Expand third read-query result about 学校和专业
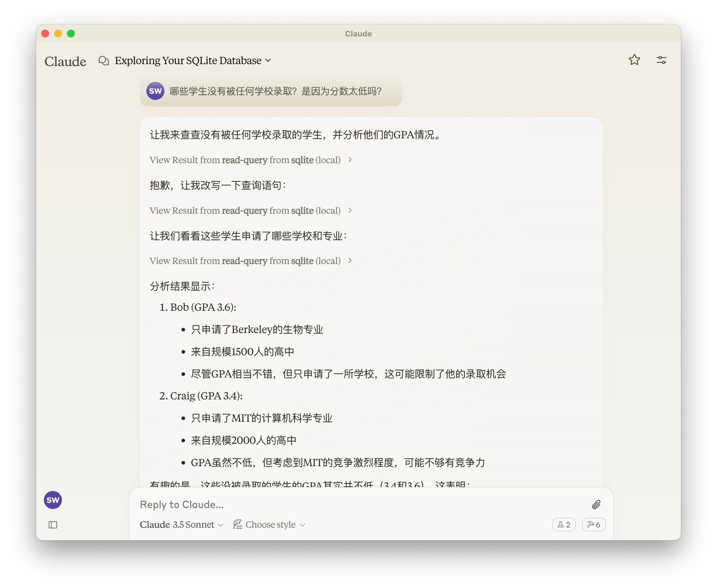This screenshot has height=588, width=717. pos(251,261)
